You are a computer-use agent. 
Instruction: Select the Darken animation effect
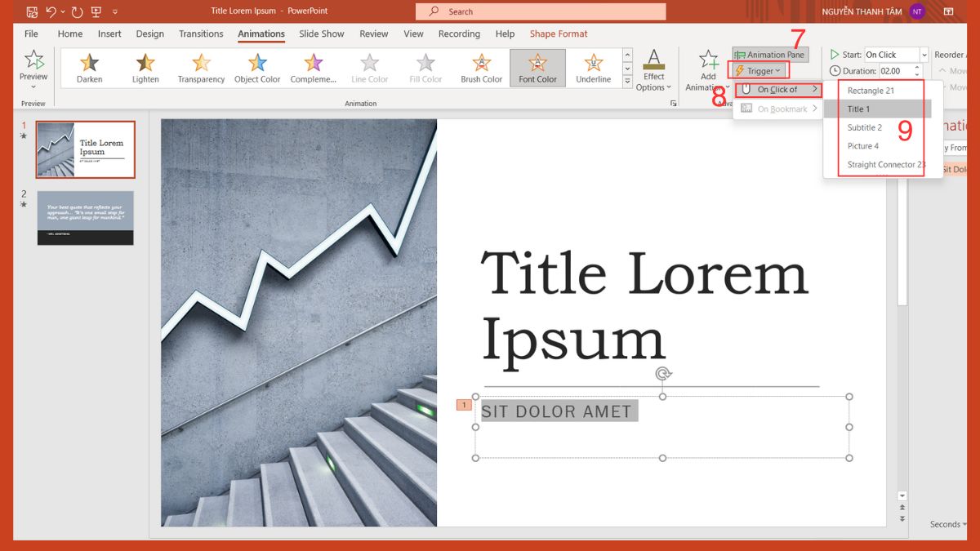click(x=89, y=68)
